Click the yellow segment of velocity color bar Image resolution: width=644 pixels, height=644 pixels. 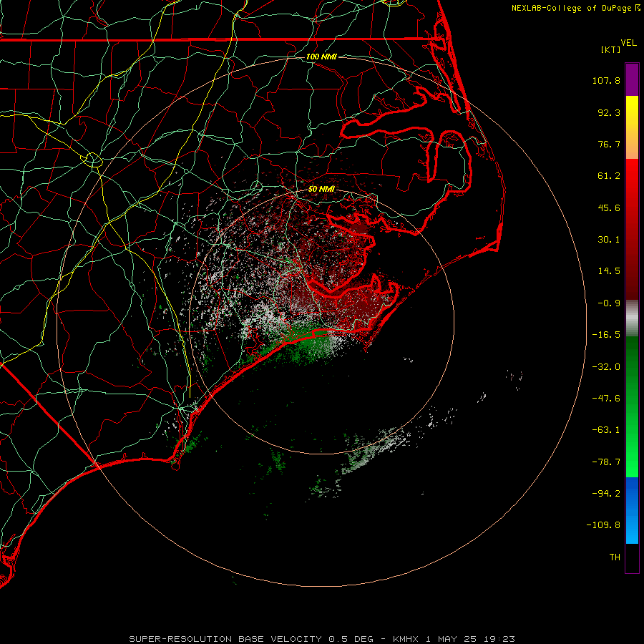coord(632,127)
